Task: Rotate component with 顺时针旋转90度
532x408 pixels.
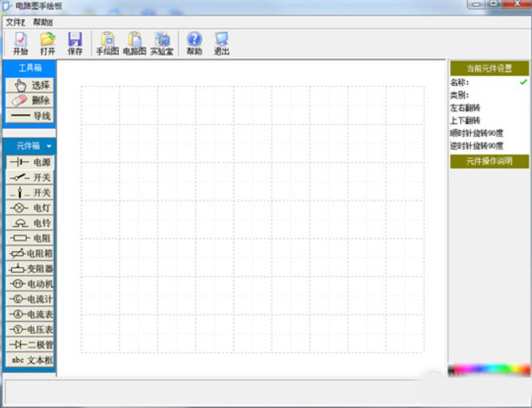Action: (x=476, y=133)
